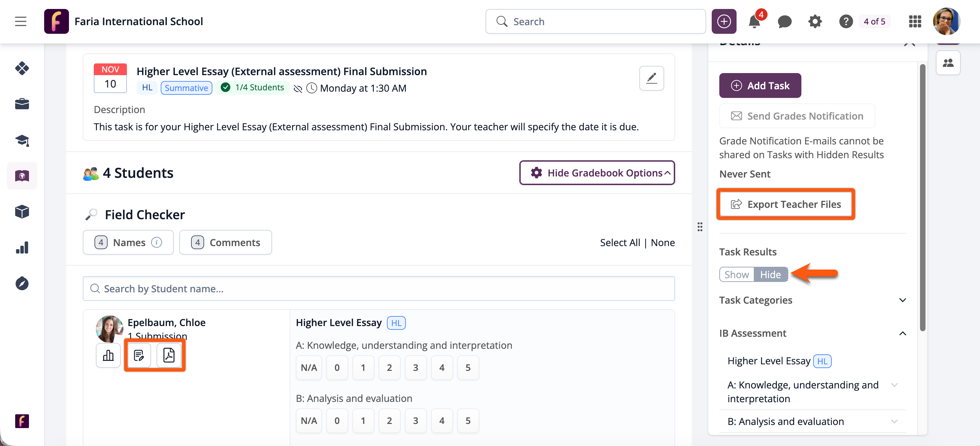Viewport: 980px width, 446px height.
Task: Click the compass icon in sidebar
Action: tap(22, 283)
